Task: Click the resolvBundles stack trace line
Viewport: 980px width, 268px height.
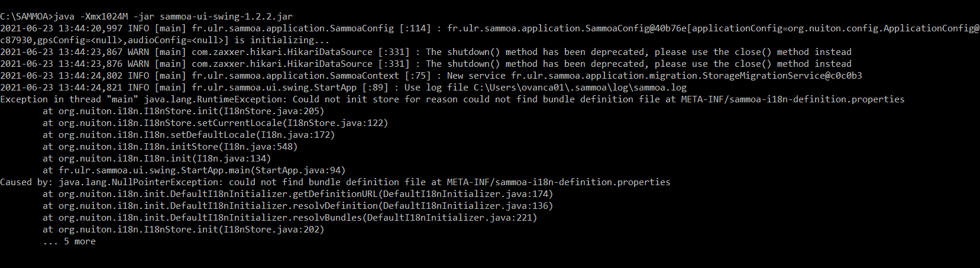Action: [290, 218]
